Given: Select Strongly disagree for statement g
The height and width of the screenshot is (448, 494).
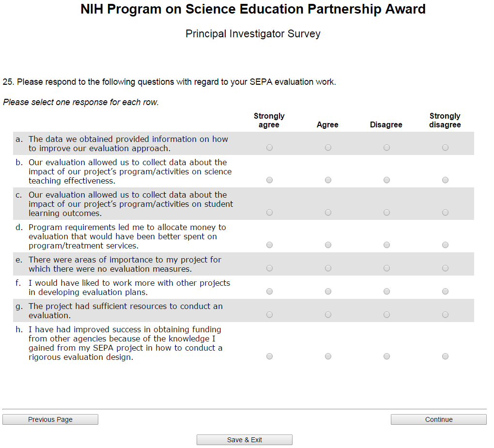Looking at the screenshot, I should (445, 315).
